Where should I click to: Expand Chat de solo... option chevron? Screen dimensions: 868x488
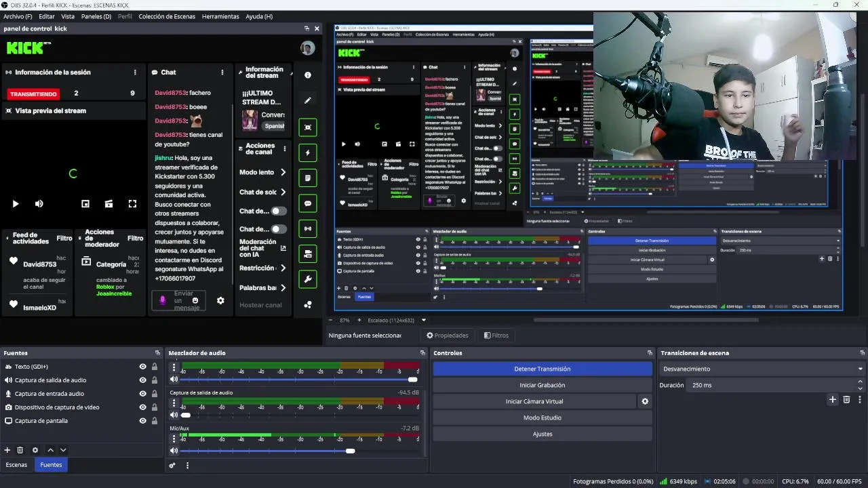coord(283,192)
